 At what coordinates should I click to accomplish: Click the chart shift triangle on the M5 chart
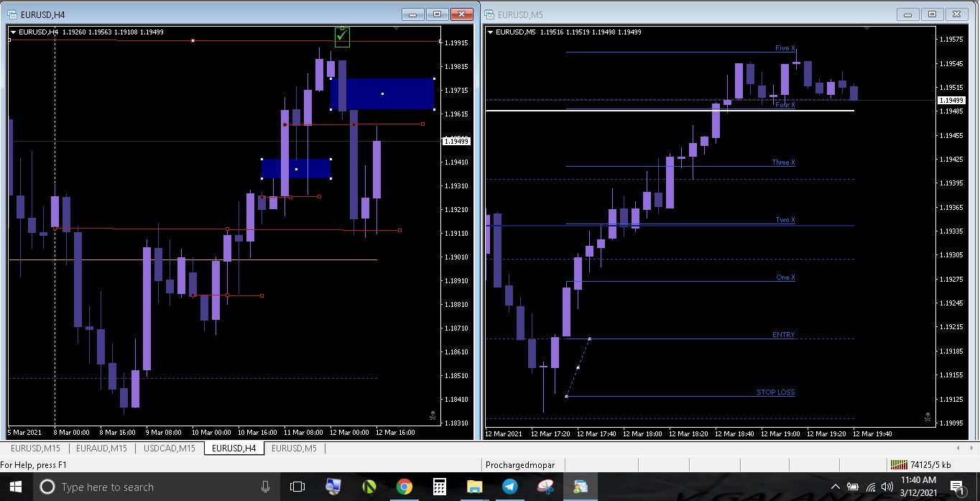[x=868, y=29]
